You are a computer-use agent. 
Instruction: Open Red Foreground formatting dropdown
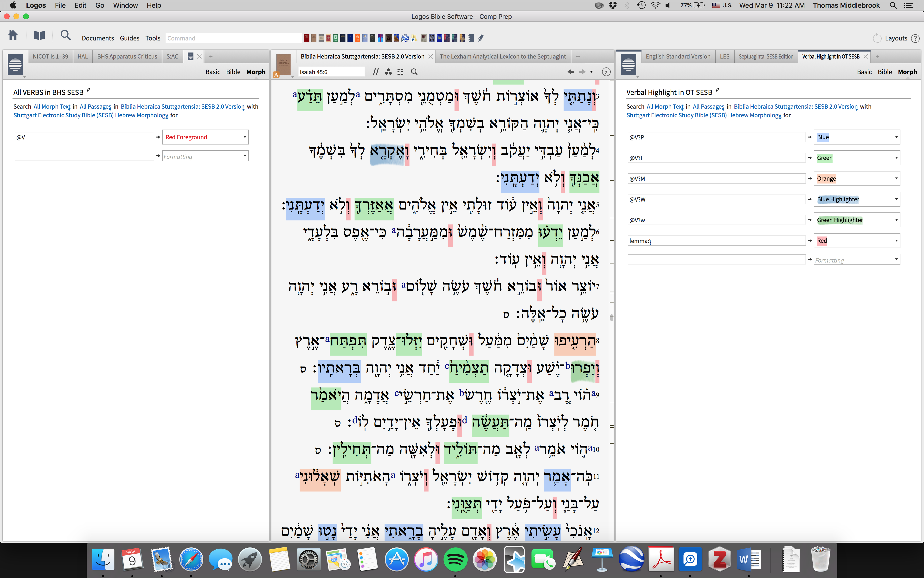click(205, 137)
